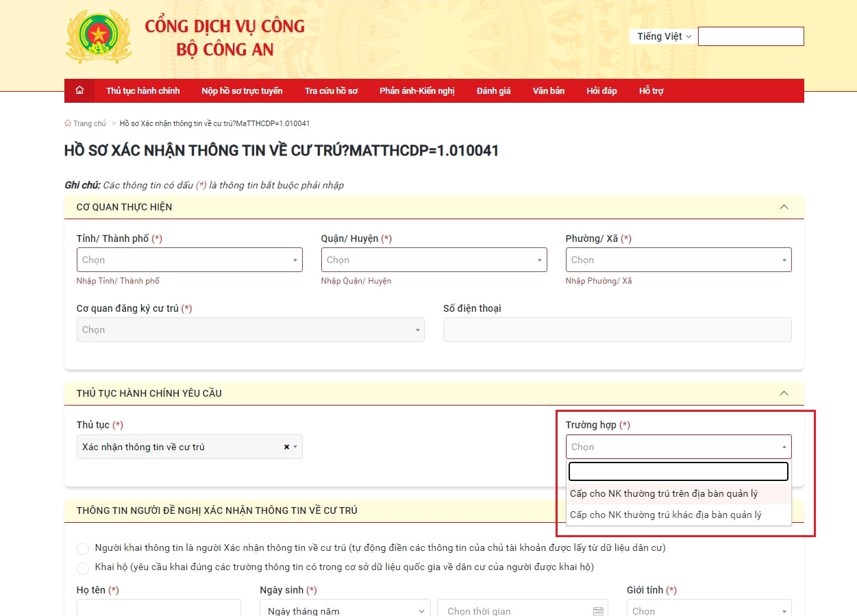Choose Cấp cho NK thường trú khác địa bàn
The height and width of the screenshot is (616, 857).
pos(665,515)
